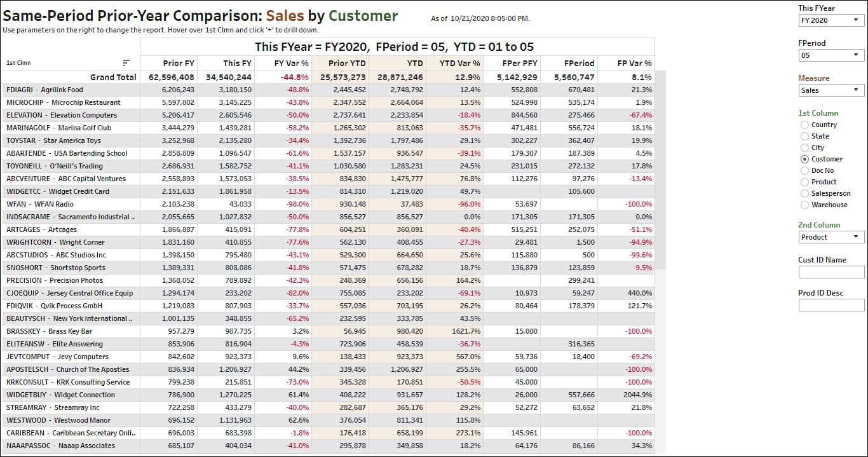Expand the FPeriod dropdown showing 05
This screenshot has height=457, width=868.
tap(831, 55)
